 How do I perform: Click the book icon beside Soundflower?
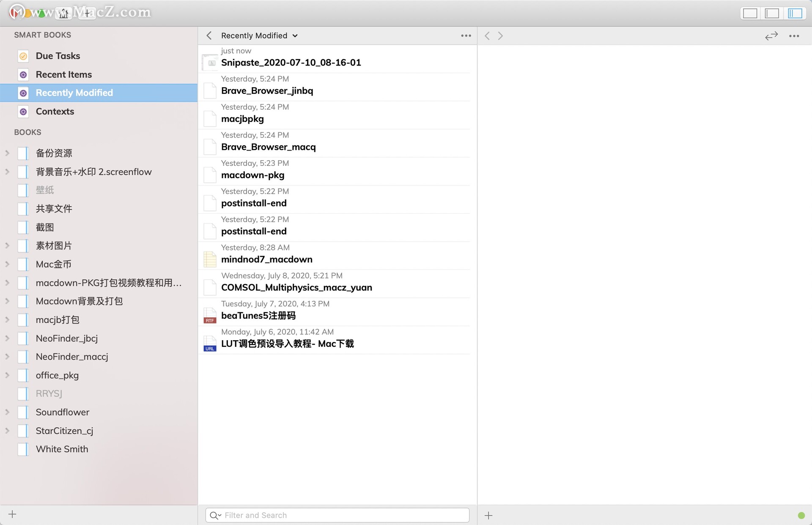coord(23,412)
